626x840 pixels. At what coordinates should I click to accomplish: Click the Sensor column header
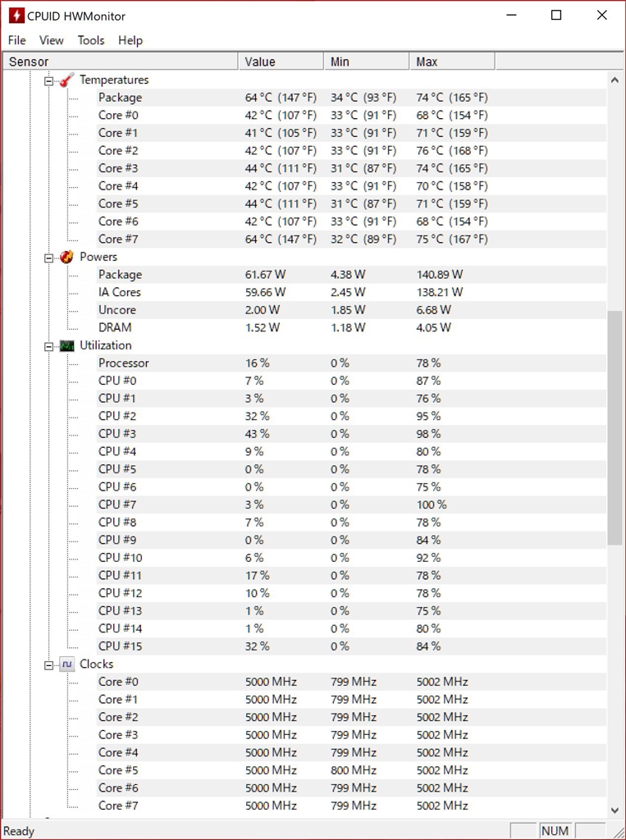tap(121, 62)
